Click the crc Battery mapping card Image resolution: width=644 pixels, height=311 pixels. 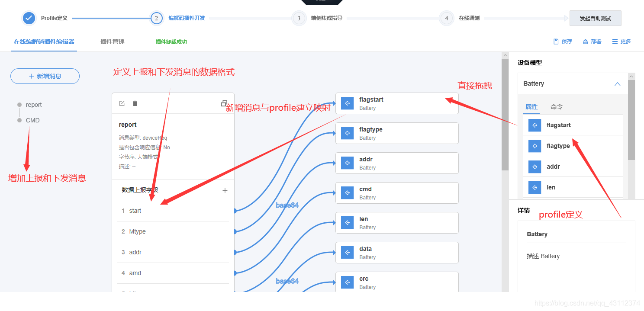[397, 282]
